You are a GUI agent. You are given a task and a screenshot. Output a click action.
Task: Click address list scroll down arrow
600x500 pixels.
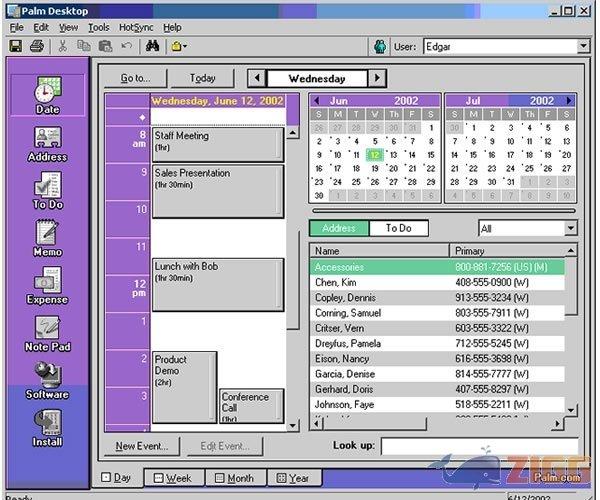coord(571,410)
